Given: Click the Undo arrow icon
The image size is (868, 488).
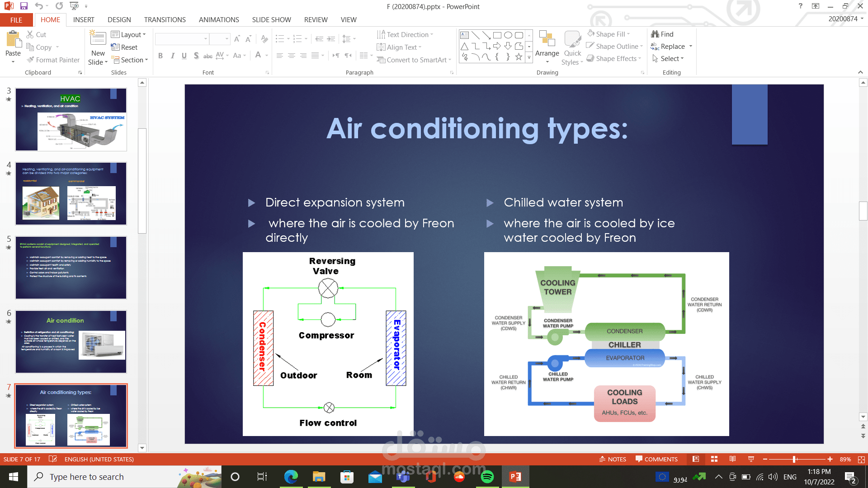Looking at the screenshot, I should (x=39, y=6).
